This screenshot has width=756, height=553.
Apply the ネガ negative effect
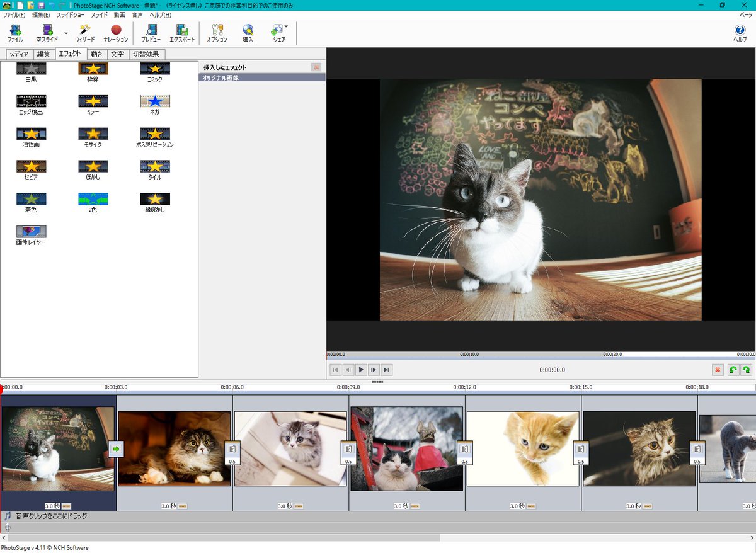pyautogui.click(x=155, y=105)
